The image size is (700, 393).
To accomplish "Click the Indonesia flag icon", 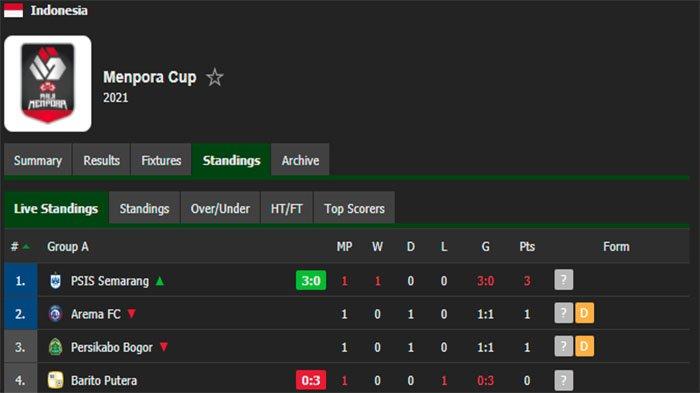I will (13, 10).
